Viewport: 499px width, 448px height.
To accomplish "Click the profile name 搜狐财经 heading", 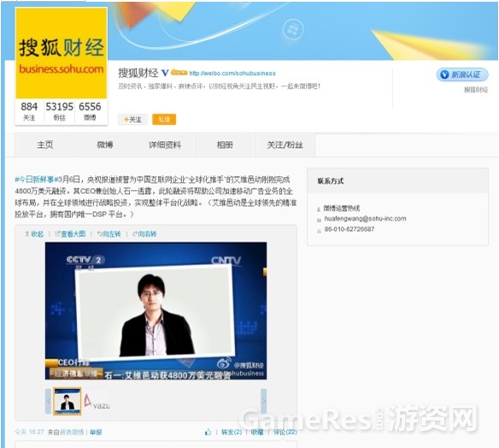I will [138, 73].
